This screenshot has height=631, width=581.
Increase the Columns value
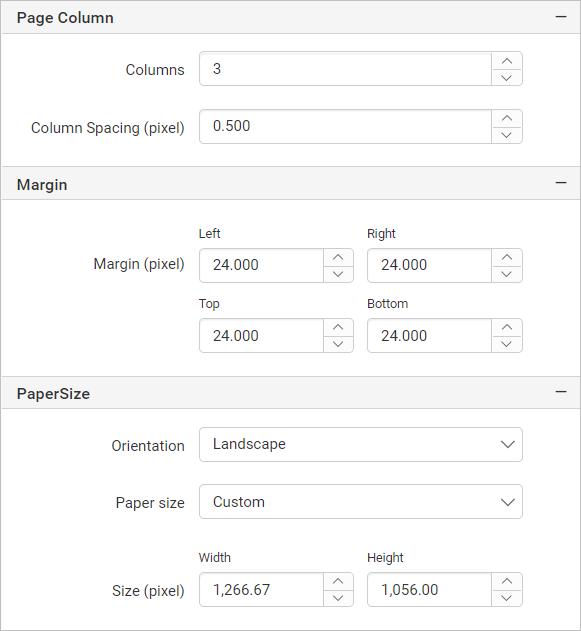(507, 61)
